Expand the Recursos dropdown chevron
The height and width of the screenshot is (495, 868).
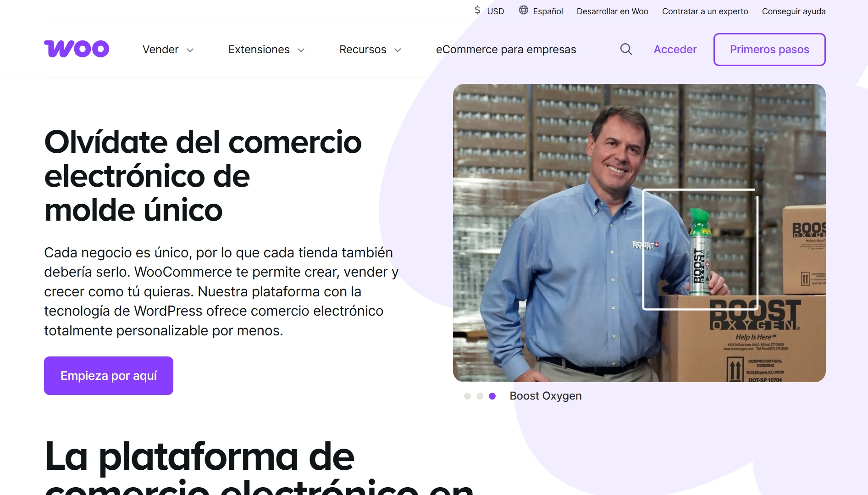[x=398, y=50]
